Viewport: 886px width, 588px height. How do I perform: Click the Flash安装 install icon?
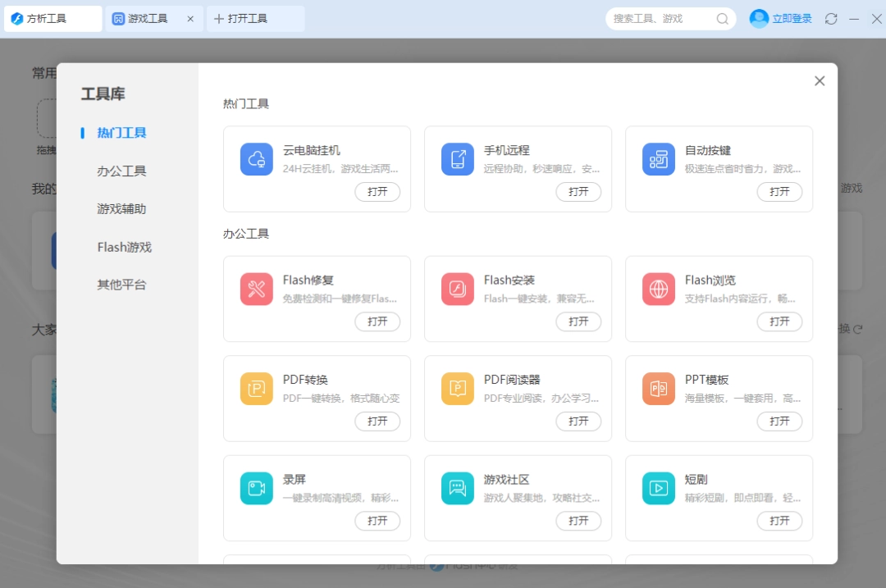[457, 289]
